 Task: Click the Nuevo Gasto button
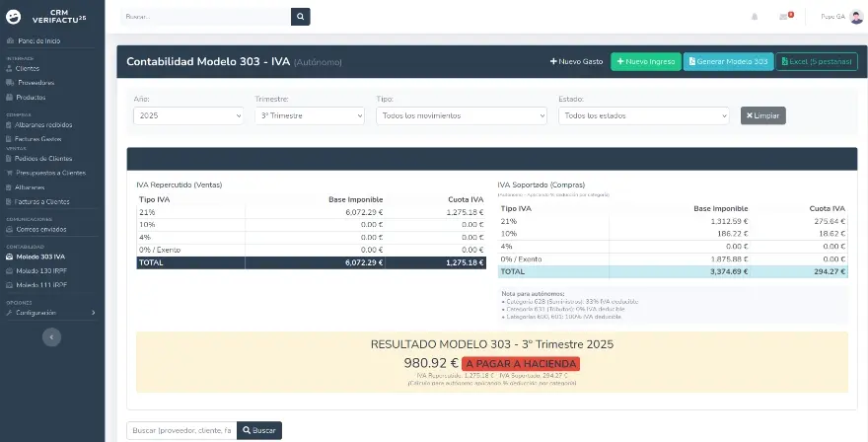(x=576, y=61)
